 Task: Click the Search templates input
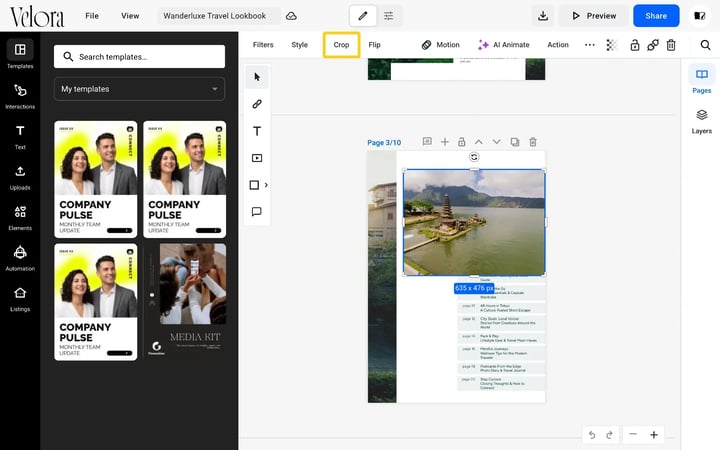pyautogui.click(x=139, y=56)
